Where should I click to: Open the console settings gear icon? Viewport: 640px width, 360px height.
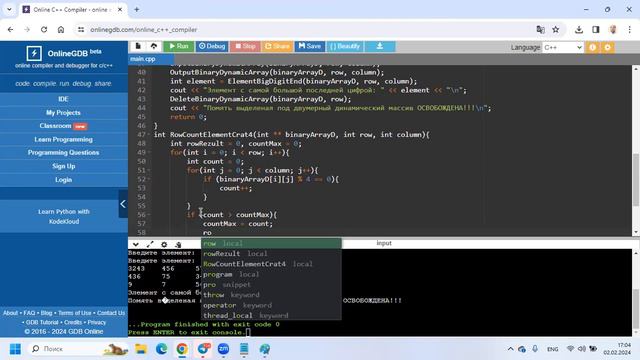coord(164,244)
